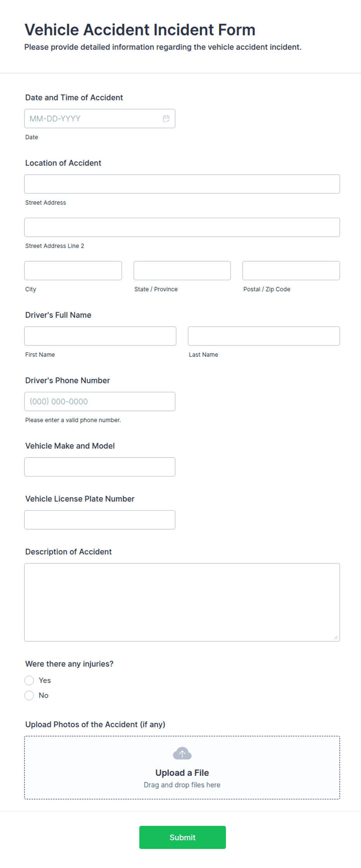
Task: Click the First Name input
Action: pos(100,336)
